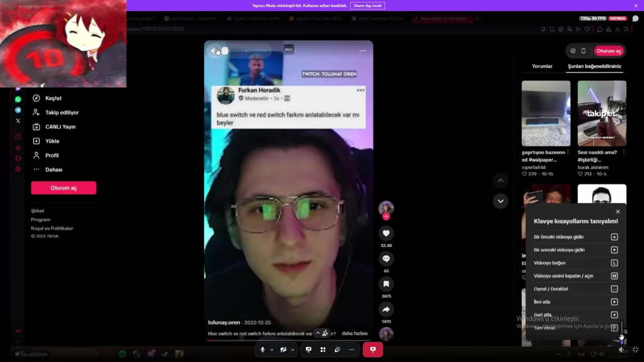
Task: Click Devre dışı bırak in purple banner
Action: pyautogui.click(x=367, y=6)
